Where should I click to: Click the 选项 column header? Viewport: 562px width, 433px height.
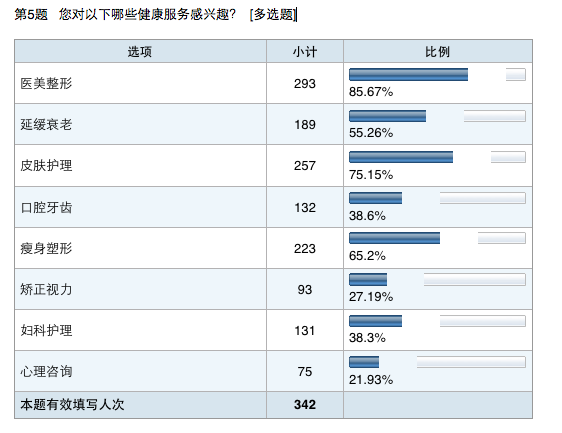pos(140,52)
